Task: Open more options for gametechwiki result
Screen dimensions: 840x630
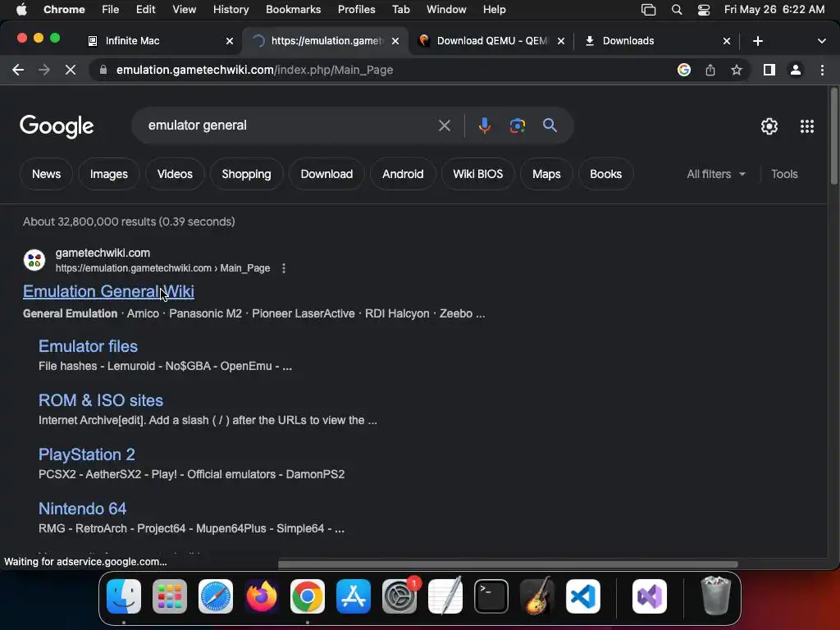Action: (283, 268)
